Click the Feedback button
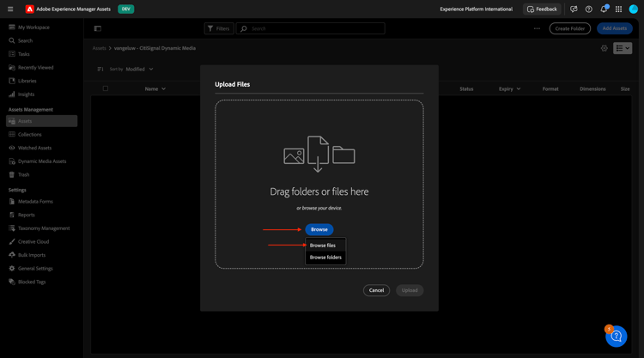This screenshot has width=644, height=358. coord(542,9)
